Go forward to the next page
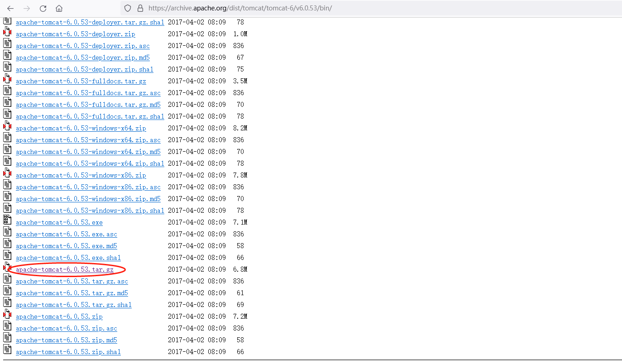The image size is (622, 364). pos(27,9)
